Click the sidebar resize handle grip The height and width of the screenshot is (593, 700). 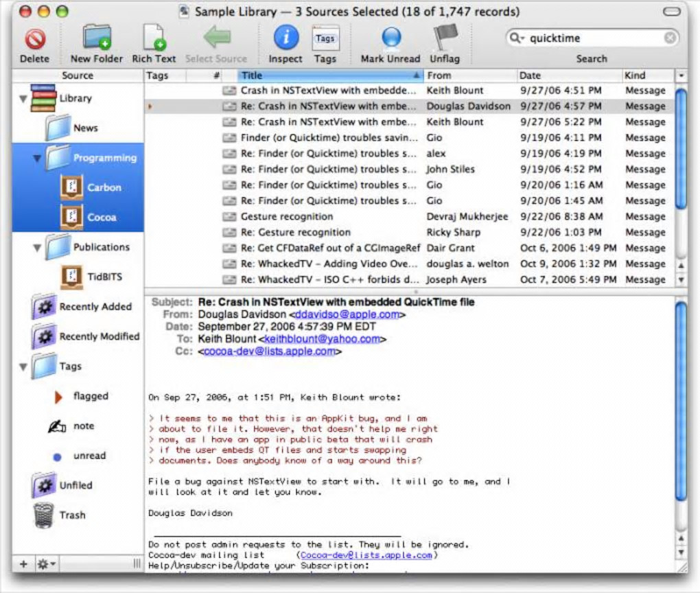click(x=137, y=564)
